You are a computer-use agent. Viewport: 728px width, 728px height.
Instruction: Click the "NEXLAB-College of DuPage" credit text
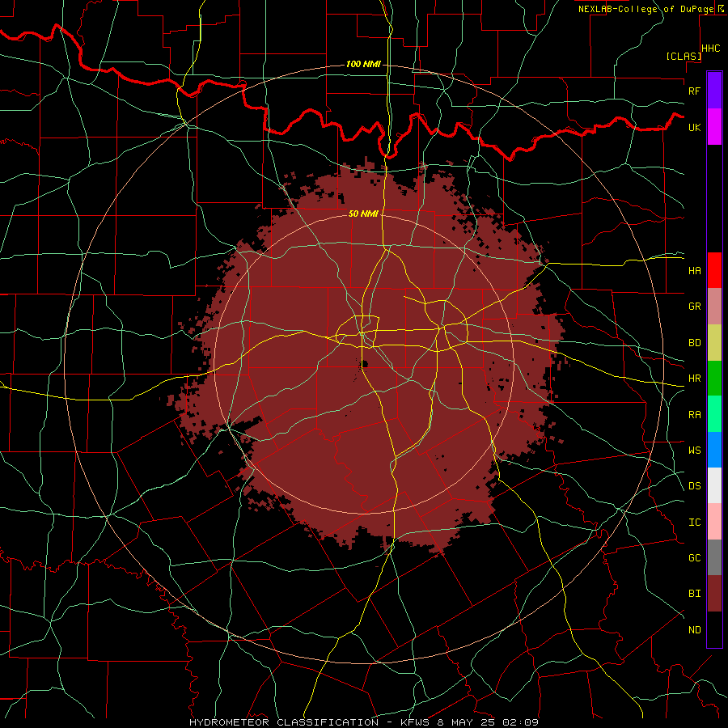645,9
